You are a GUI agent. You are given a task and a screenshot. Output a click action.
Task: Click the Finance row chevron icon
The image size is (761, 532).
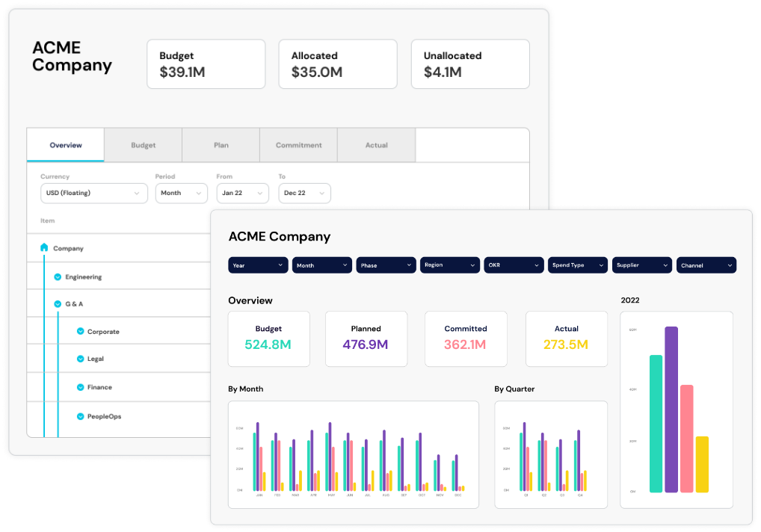(x=80, y=388)
